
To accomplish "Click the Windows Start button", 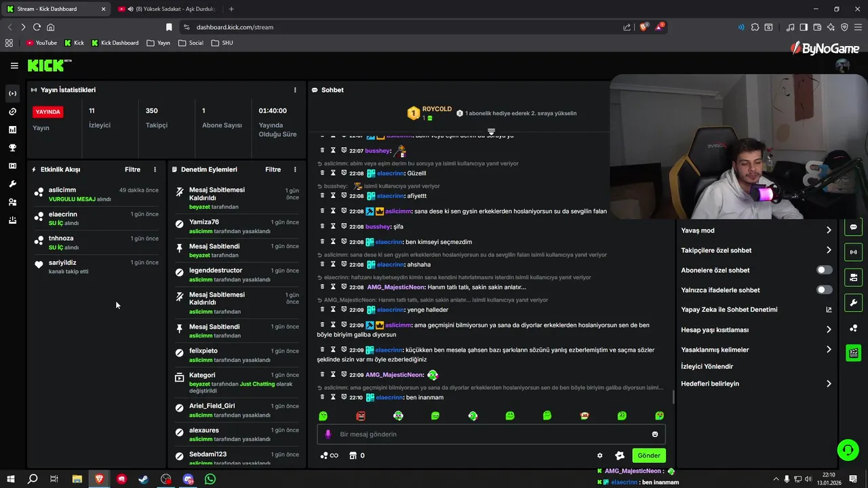I will tap(10, 479).
